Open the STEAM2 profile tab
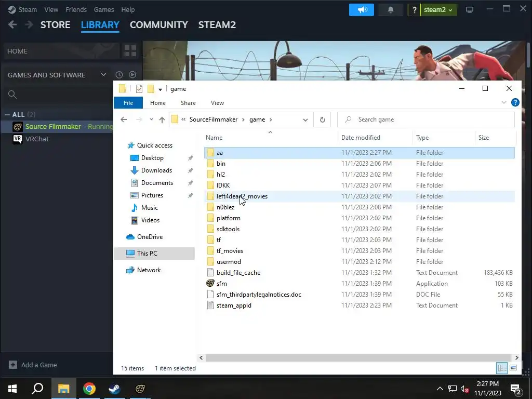The width and height of the screenshot is (532, 399). click(217, 25)
